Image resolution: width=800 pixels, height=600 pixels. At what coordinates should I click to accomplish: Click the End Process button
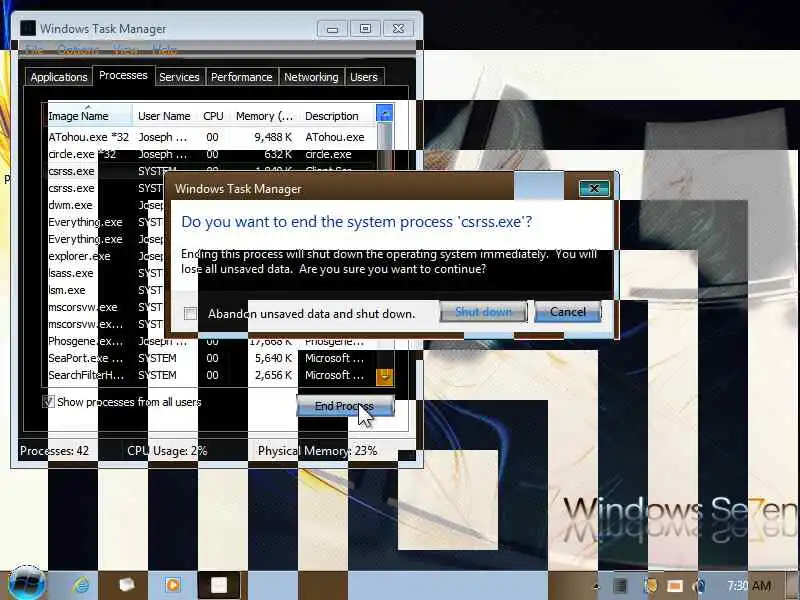click(x=345, y=406)
